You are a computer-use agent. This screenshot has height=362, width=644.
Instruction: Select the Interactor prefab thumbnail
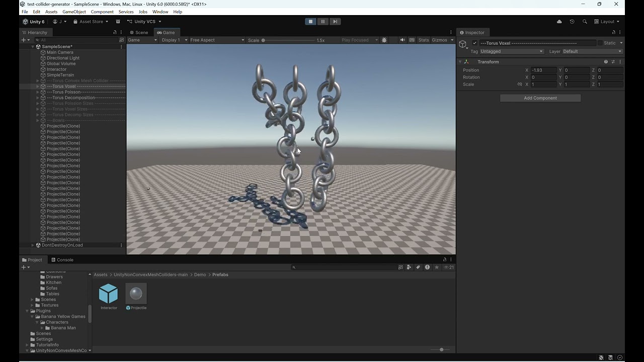click(109, 294)
